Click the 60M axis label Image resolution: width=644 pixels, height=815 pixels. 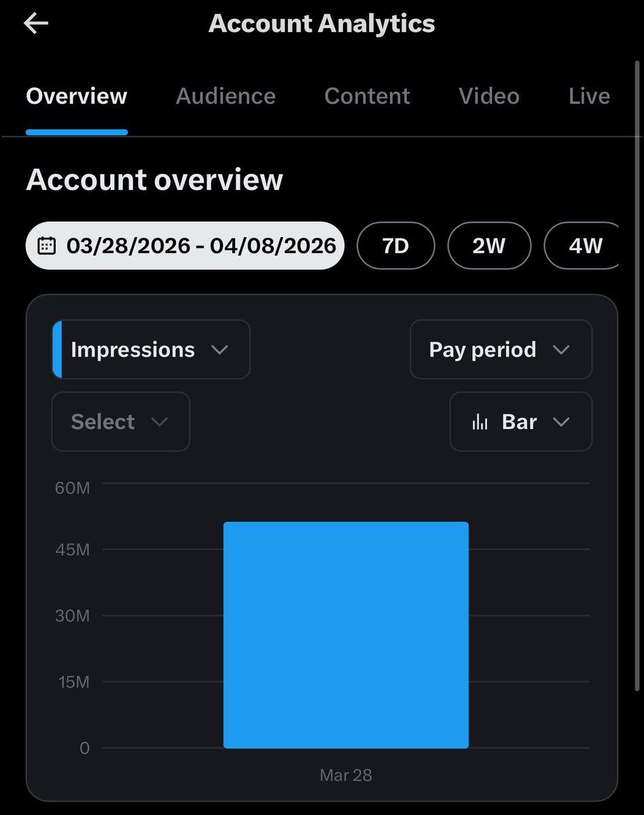point(72,487)
